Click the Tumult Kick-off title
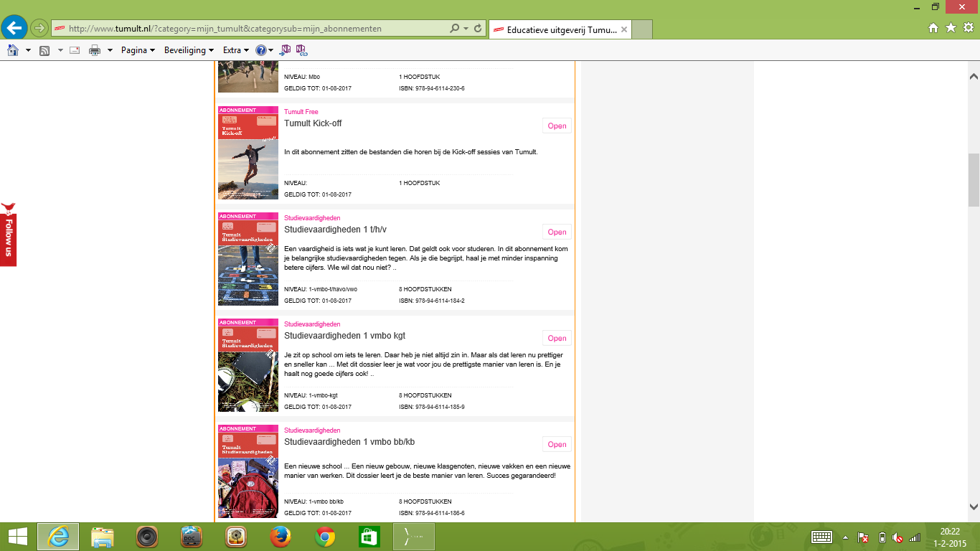The image size is (980, 551). (313, 123)
